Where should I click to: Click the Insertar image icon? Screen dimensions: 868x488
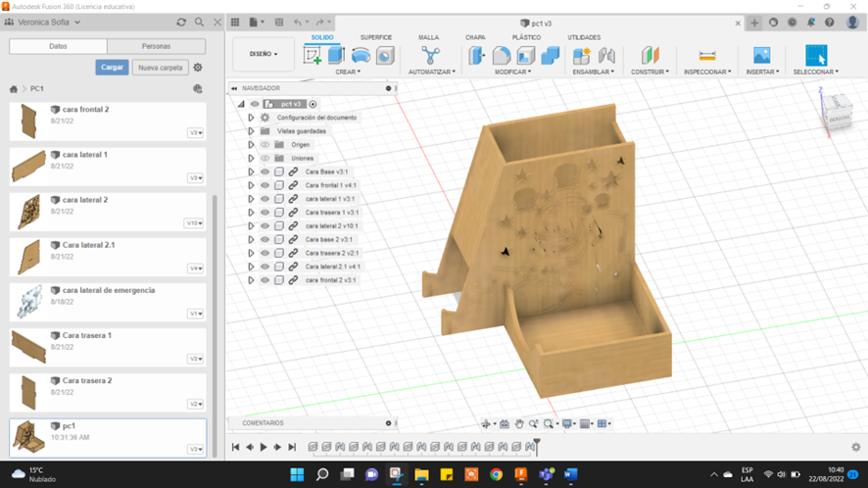[x=762, y=56]
